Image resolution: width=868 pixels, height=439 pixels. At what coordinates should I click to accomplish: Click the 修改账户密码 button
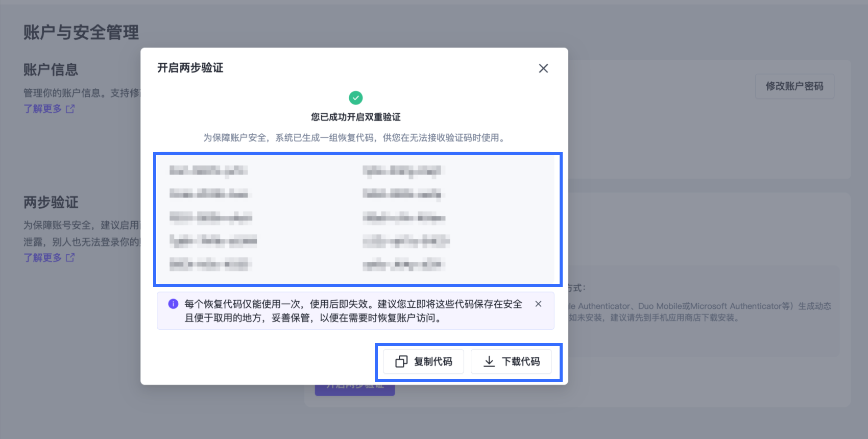click(x=794, y=86)
